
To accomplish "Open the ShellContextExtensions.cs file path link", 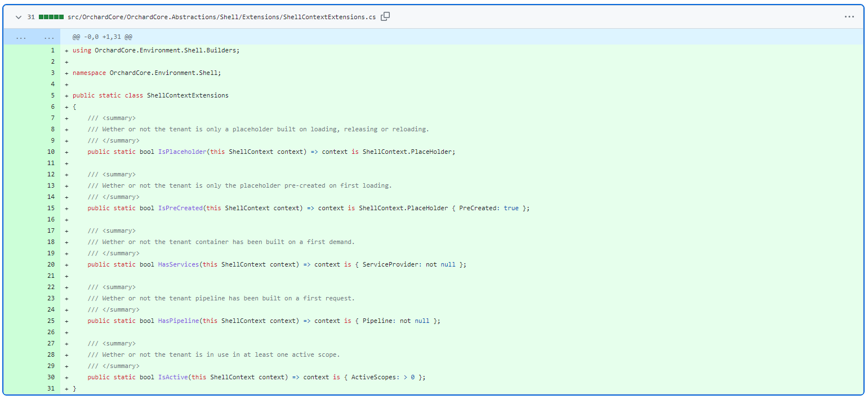I will (221, 17).
